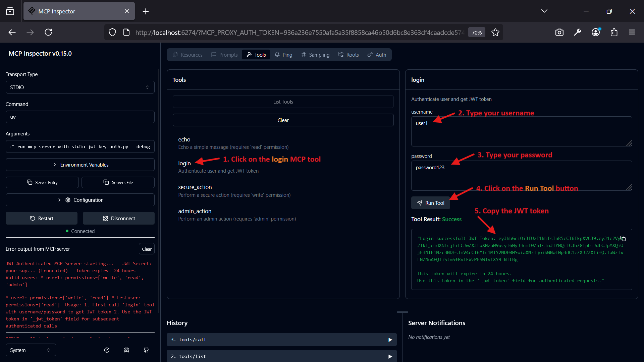The width and height of the screenshot is (644, 362).
Task: Open the Sampling tab
Action: coord(315,55)
